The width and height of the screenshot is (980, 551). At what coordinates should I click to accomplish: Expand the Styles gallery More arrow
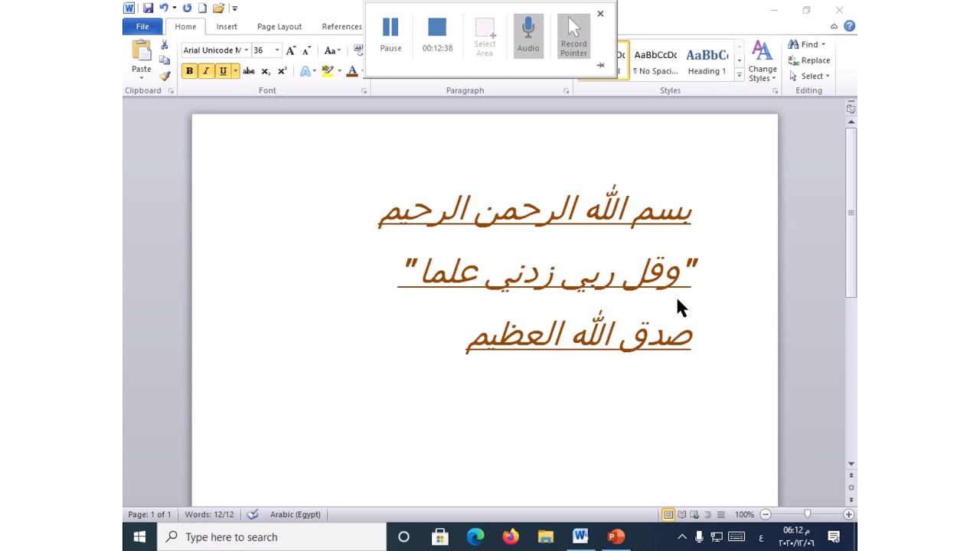739,75
